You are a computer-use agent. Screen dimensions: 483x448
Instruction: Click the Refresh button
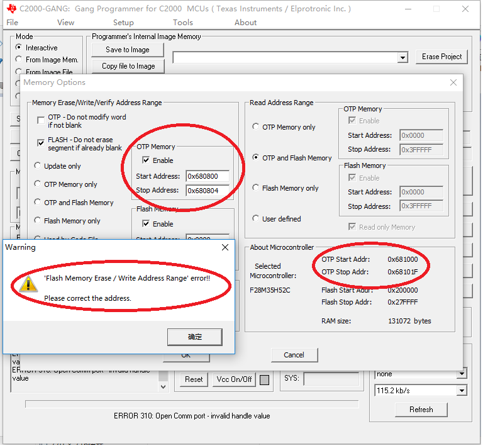tap(421, 410)
